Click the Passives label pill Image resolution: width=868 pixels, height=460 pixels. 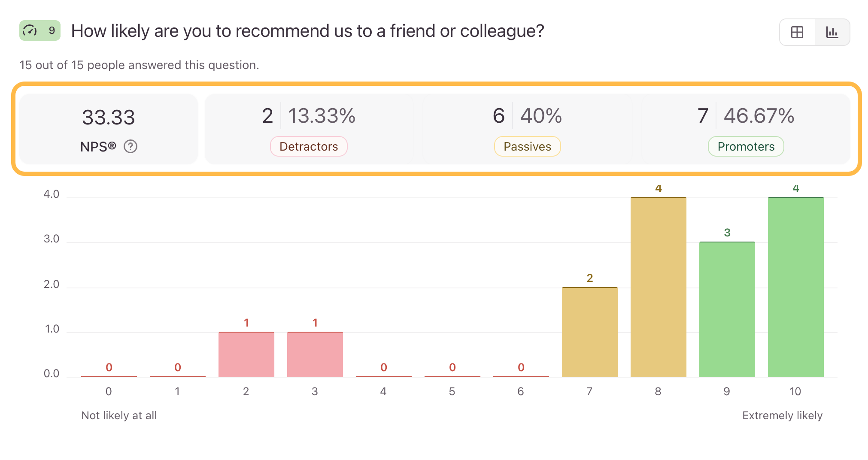(527, 147)
